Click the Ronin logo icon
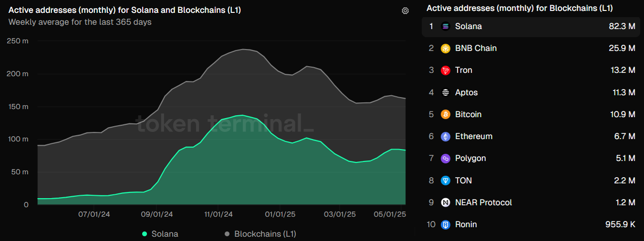 [446, 224]
